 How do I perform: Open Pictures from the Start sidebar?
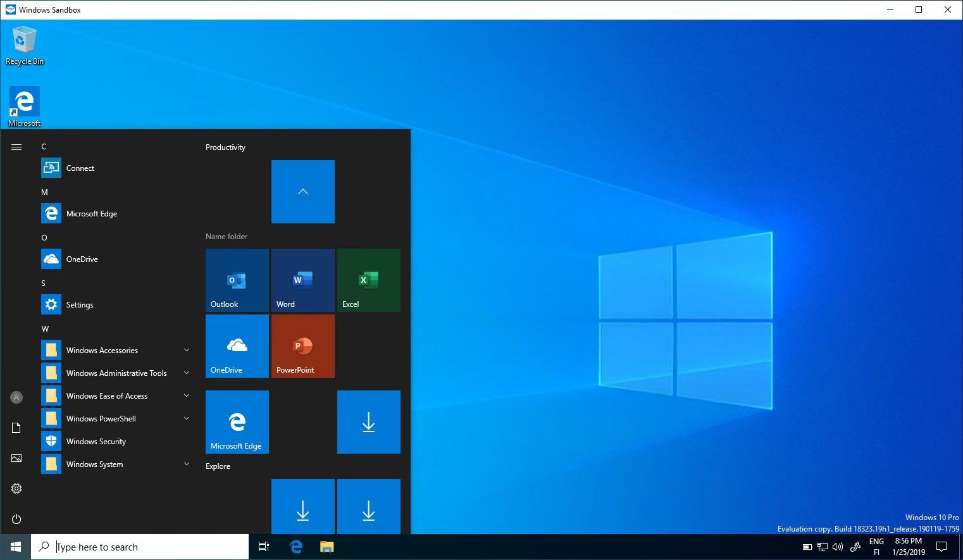[16, 458]
